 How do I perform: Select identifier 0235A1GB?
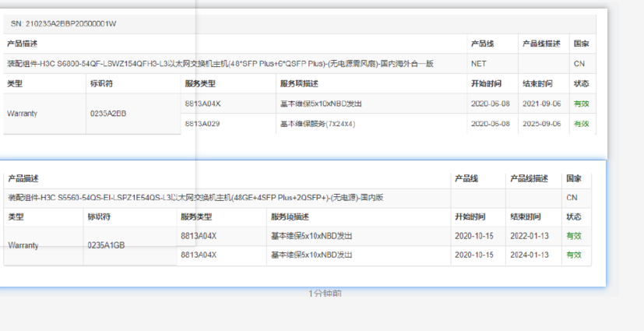click(x=106, y=245)
